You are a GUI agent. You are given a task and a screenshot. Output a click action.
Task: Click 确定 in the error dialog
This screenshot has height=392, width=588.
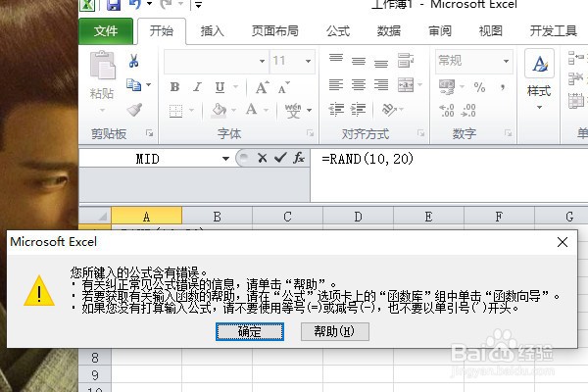(250, 331)
